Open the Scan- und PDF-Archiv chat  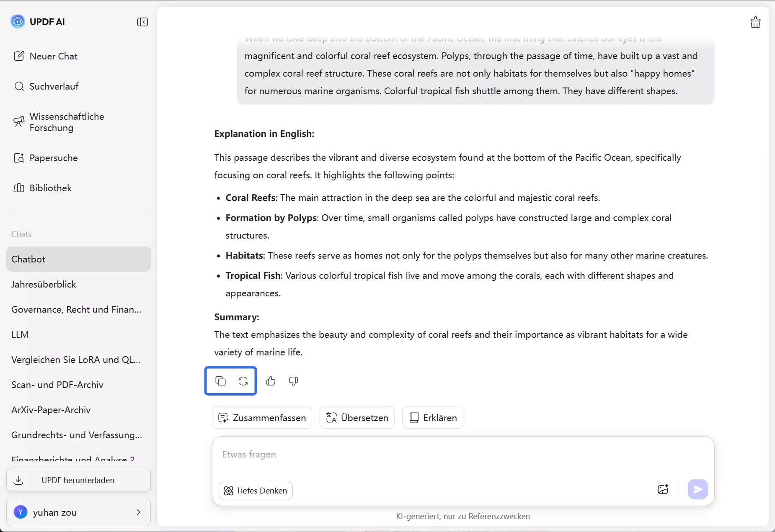pyautogui.click(x=78, y=385)
